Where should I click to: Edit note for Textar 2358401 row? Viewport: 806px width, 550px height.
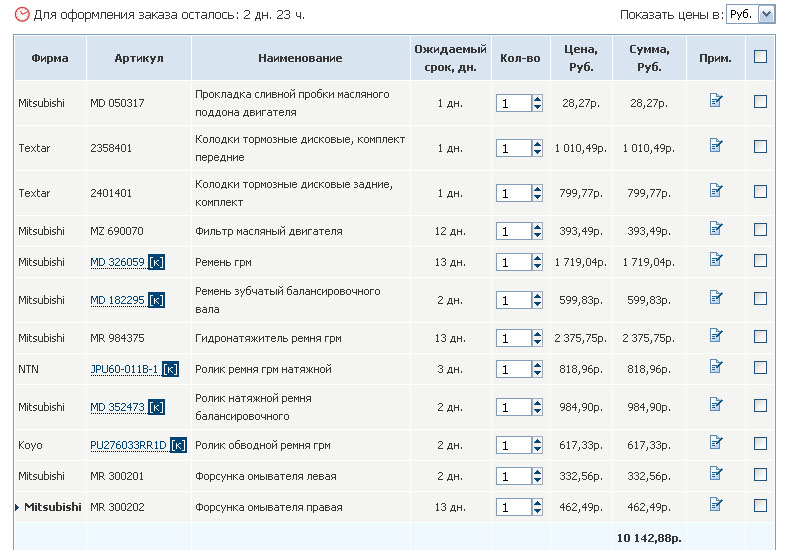point(715,146)
